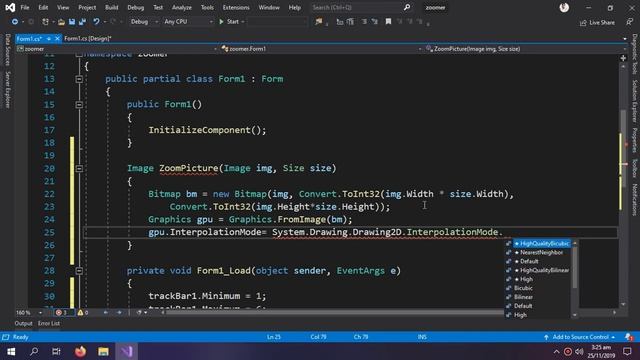The height and width of the screenshot is (360, 640).
Task: Open Task View on the taskbar
Action: pos(56,351)
